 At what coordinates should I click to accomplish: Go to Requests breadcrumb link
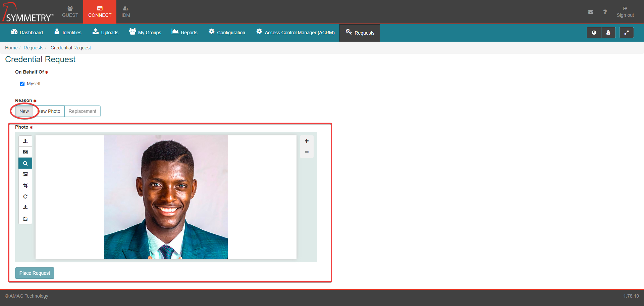point(33,48)
